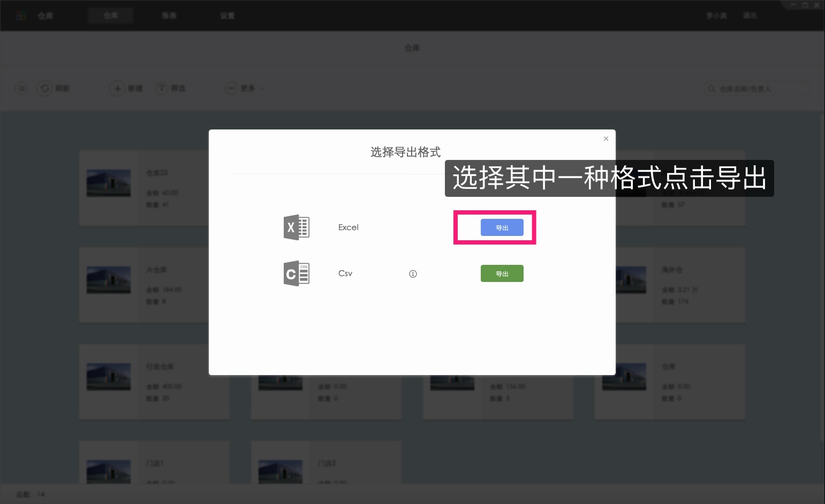Click the info icon beside Csv
Screen dimensions: 825x504
(413, 273)
